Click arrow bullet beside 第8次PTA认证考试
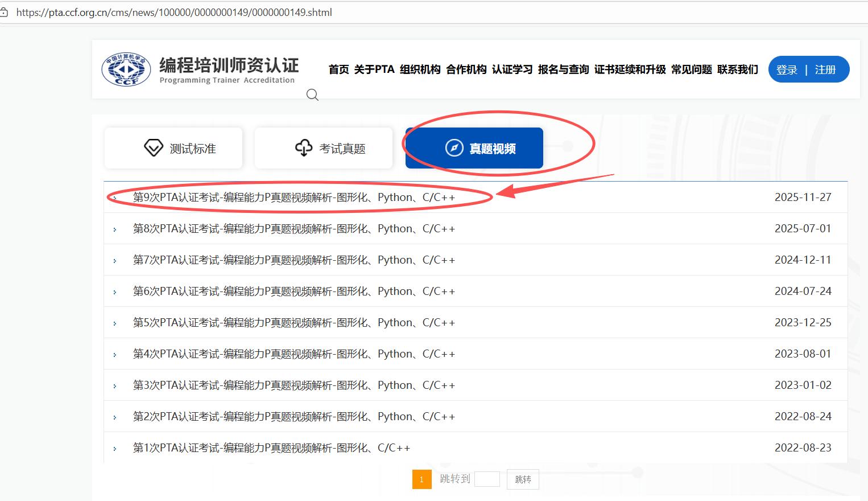The height and width of the screenshot is (501, 868). 115,229
